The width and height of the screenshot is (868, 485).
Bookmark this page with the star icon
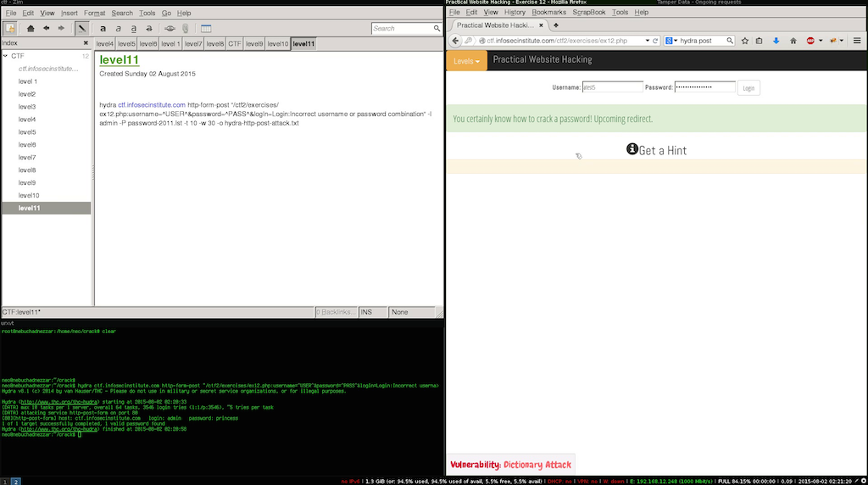(x=744, y=41)
